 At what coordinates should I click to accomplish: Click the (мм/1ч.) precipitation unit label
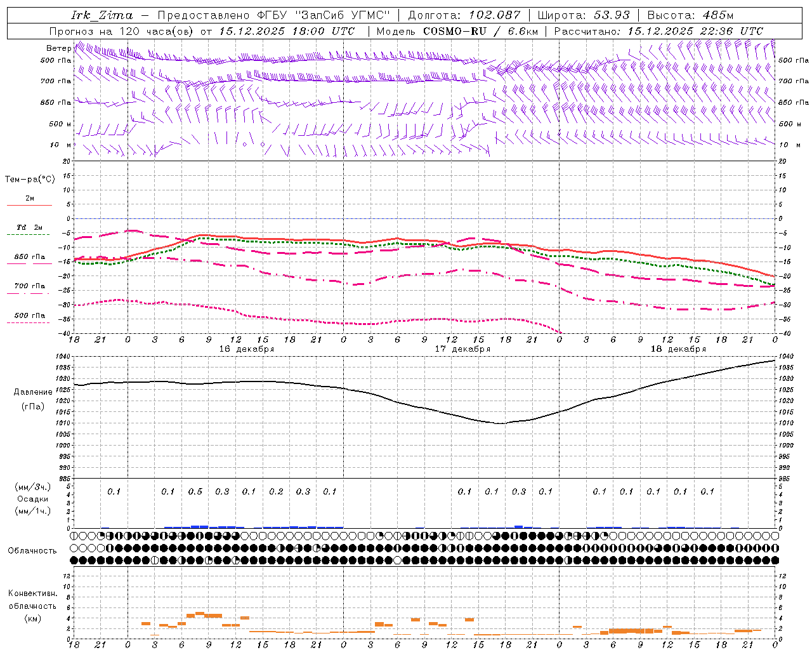point(33,511)
